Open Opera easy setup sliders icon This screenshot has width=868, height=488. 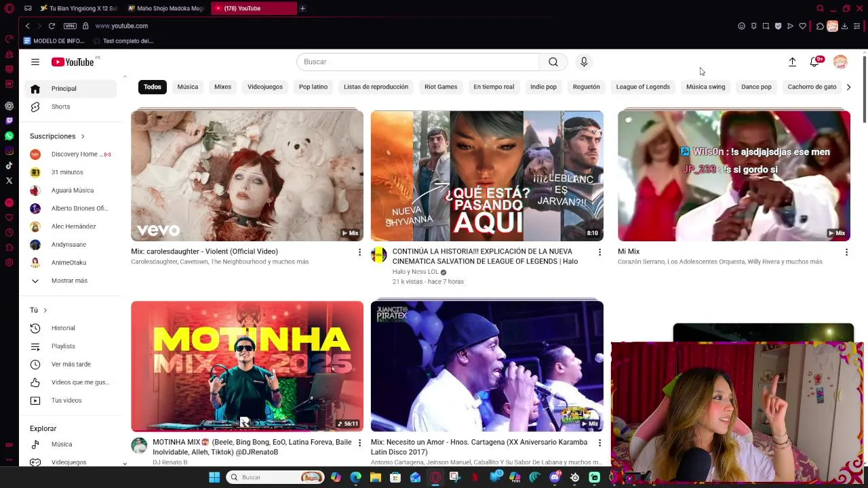[857, 26]
